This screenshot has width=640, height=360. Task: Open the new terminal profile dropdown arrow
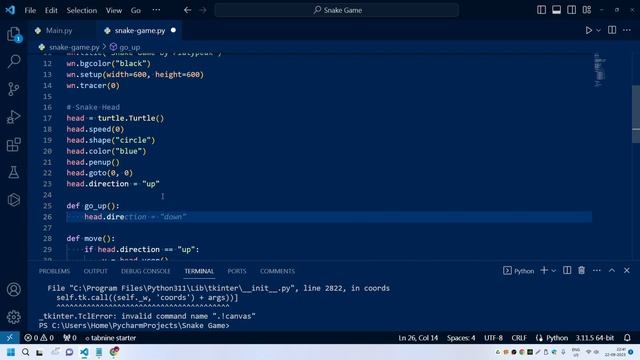click(554, 271)
